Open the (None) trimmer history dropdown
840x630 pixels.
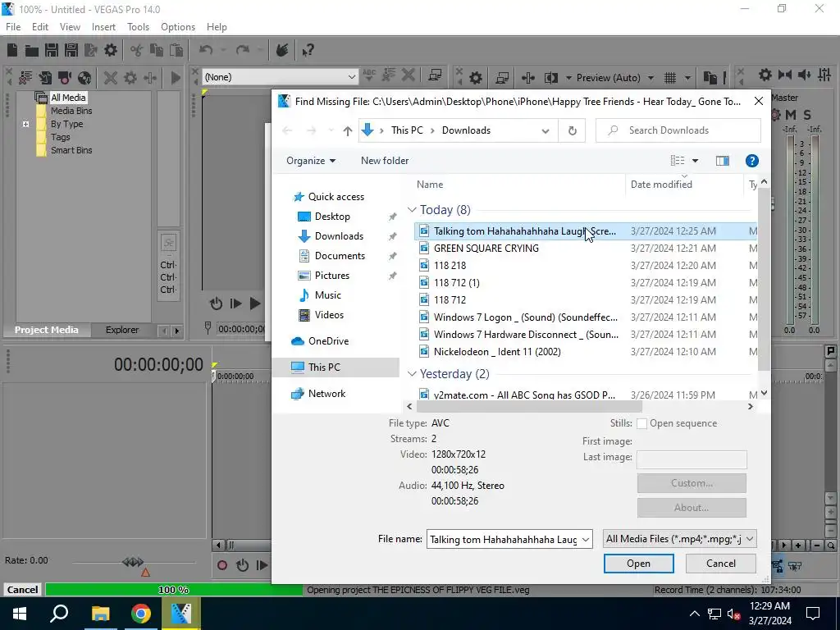[351, 77]
